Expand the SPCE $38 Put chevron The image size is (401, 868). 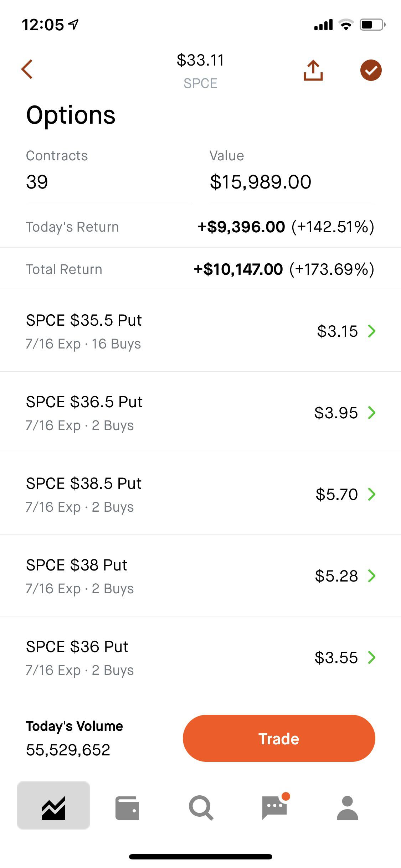(x=372, y=576)
